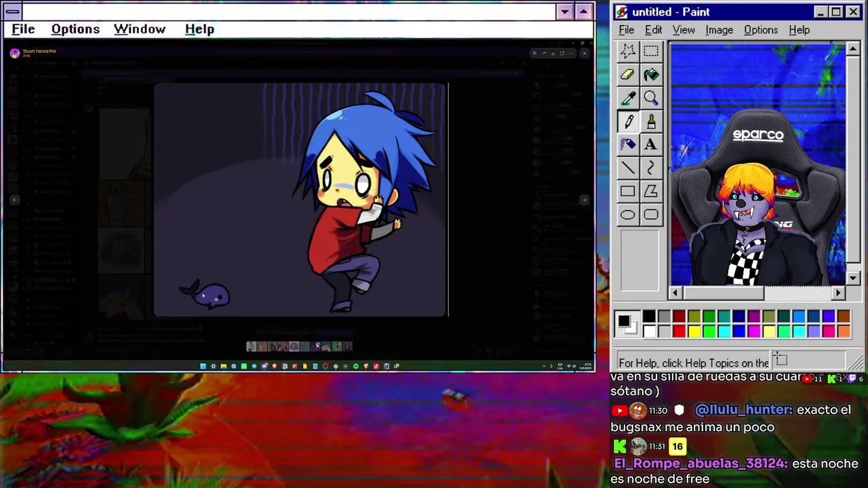Viewport: 868px width, 488px height.
Task: Choose the orange palette color
Action: (x=843, y=331)
